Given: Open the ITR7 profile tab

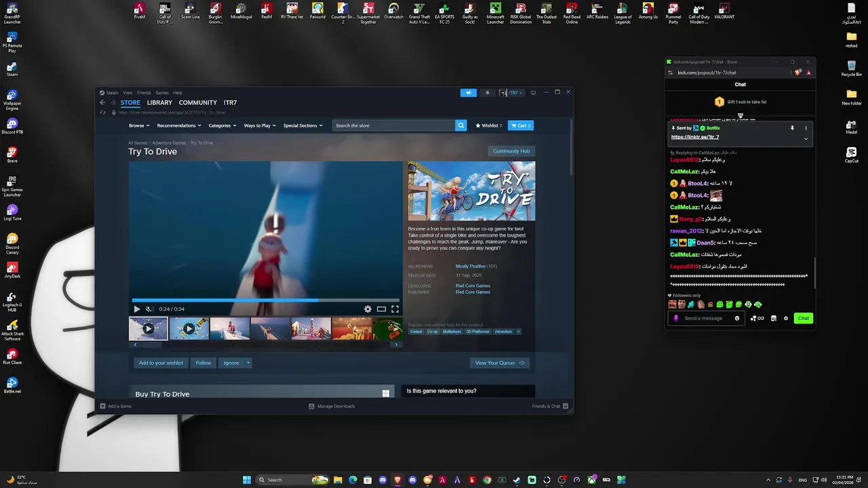Looking at the screenshot, I should (231, 102).
